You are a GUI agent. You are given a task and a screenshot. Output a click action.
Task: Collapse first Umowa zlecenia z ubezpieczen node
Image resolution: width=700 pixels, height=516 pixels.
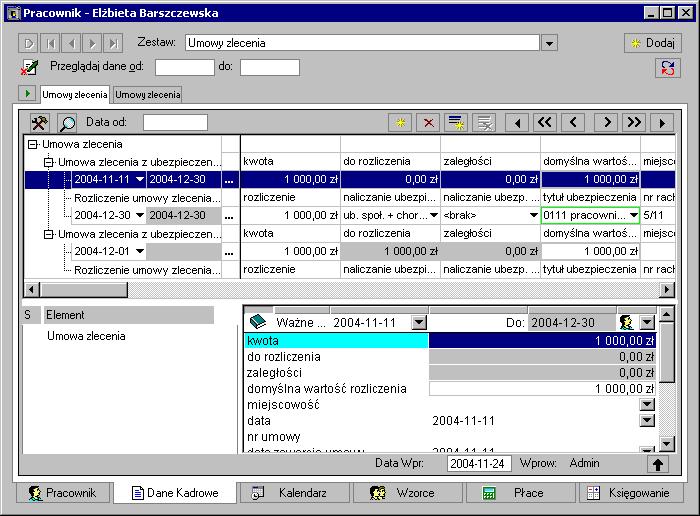(x=48, y=162)
